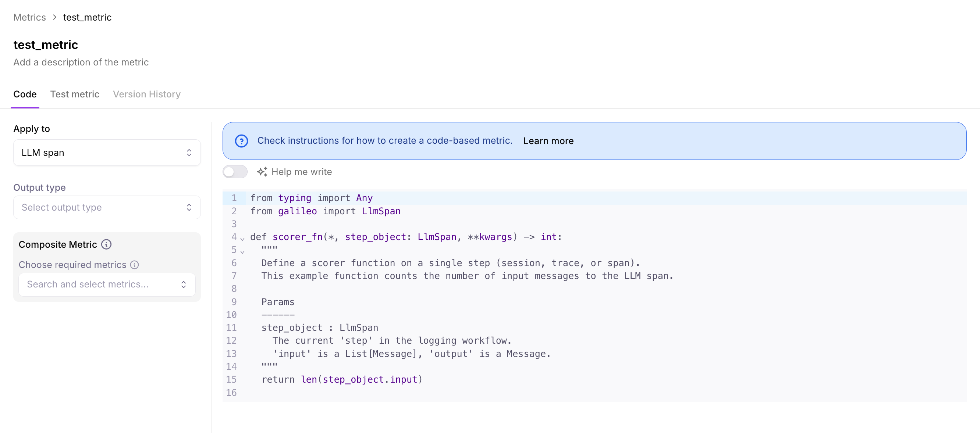Click the Choose required metrics label
This screenshot has height=433, width=980.
point(72,265)
